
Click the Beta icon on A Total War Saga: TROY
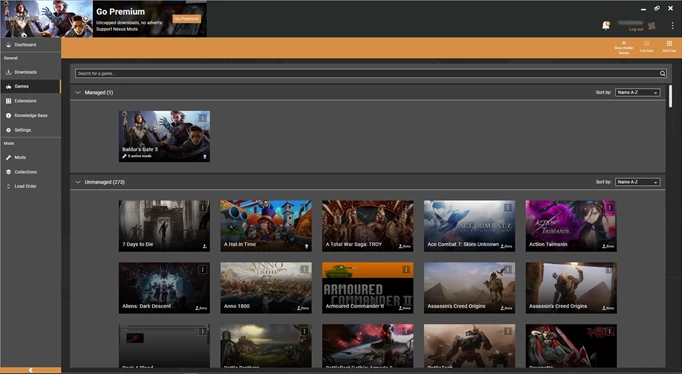pyautogui.click(x=405, y=246)
